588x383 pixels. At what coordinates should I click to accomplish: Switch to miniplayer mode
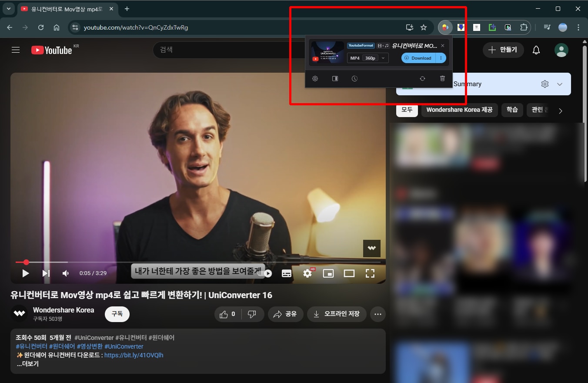[328, 273]
